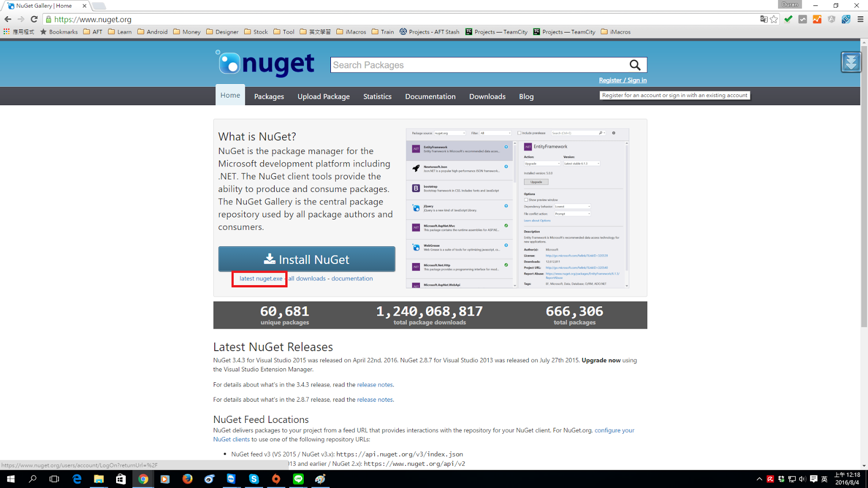Open the Downloads tab
The height and width of the screenshot is (488, 868).
pos(487,97)
